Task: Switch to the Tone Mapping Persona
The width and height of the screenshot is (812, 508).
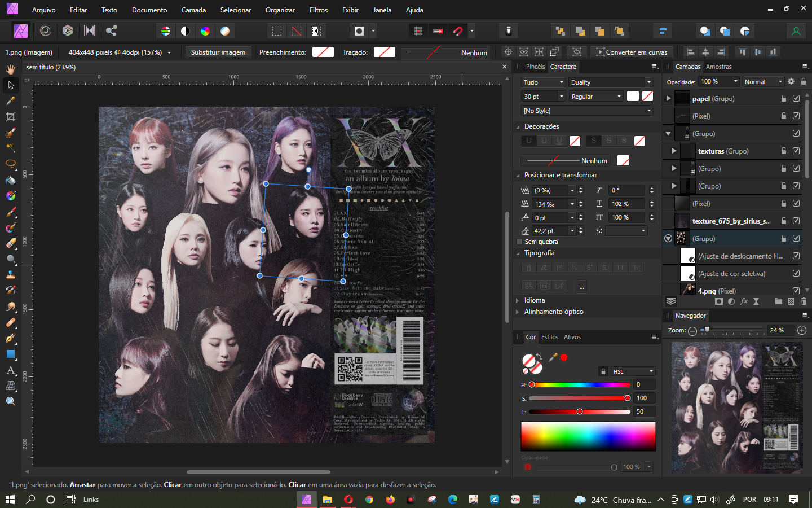Action: [x=90, y=31]
